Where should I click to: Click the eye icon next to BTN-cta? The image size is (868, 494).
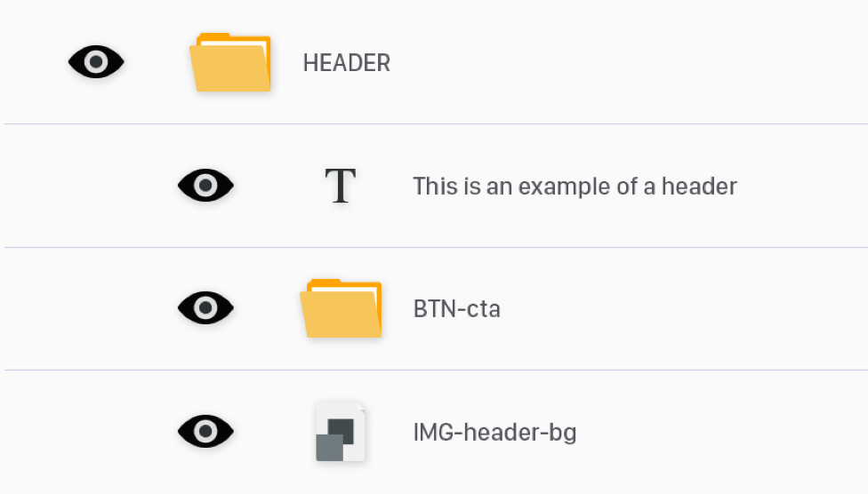[205, 308]
